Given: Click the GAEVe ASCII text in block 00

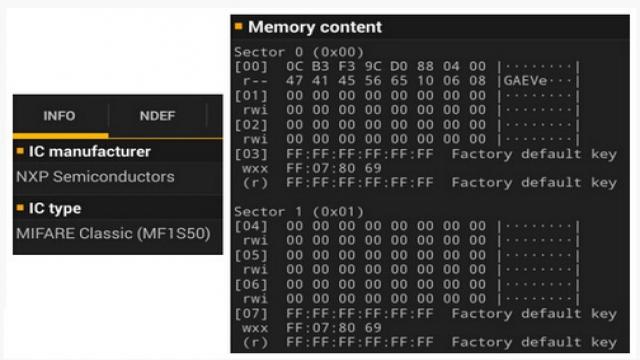Looking at the screenshot, I should [525, 81].
